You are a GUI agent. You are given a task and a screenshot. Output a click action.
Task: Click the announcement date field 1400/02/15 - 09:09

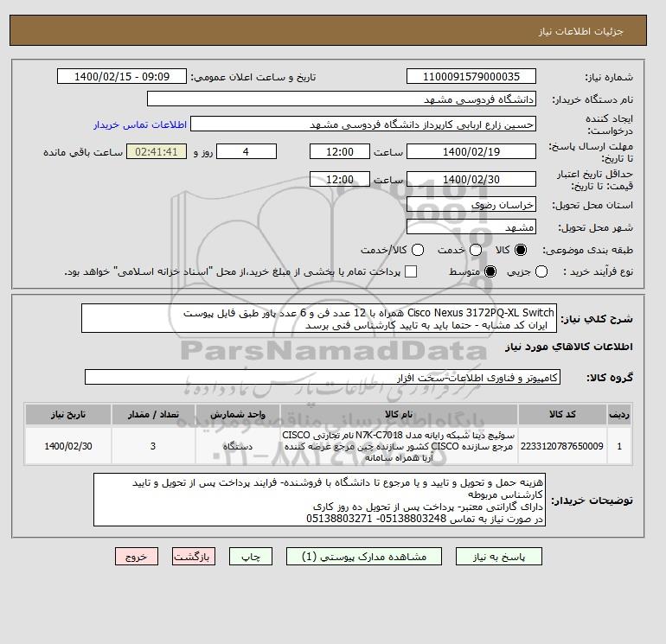[x=122, y=76]
